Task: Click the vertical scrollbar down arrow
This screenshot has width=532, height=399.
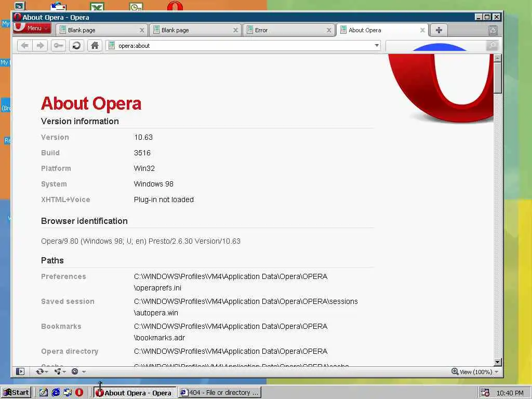Action: (497, 362)
